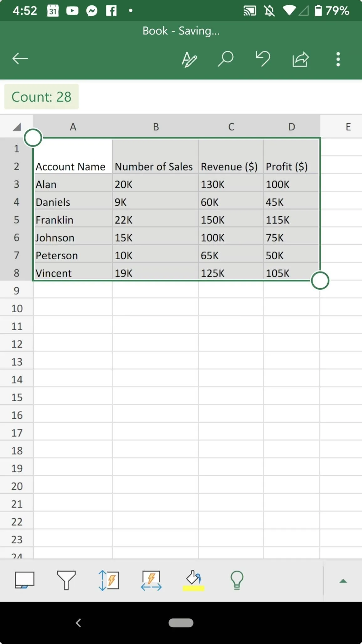Open the search magnifier icon
The width and height of the screenshot is (362, 644).
[x=225, y=59]
